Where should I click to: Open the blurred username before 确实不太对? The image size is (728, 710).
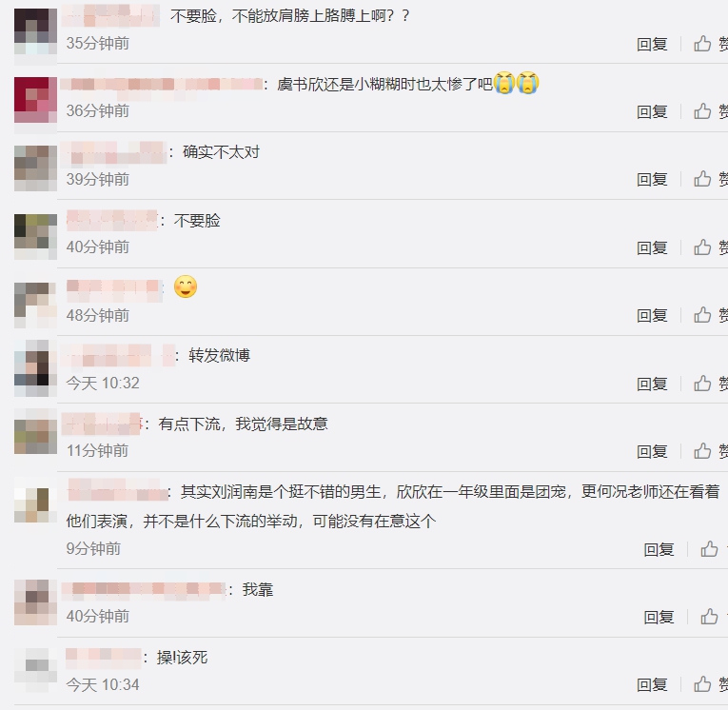114,152
